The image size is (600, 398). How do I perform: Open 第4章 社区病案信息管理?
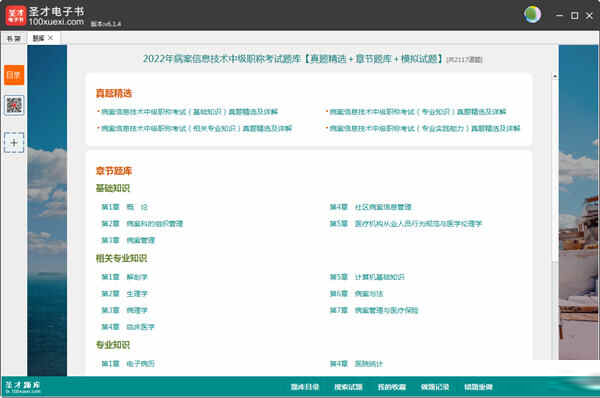click(370, 207)
